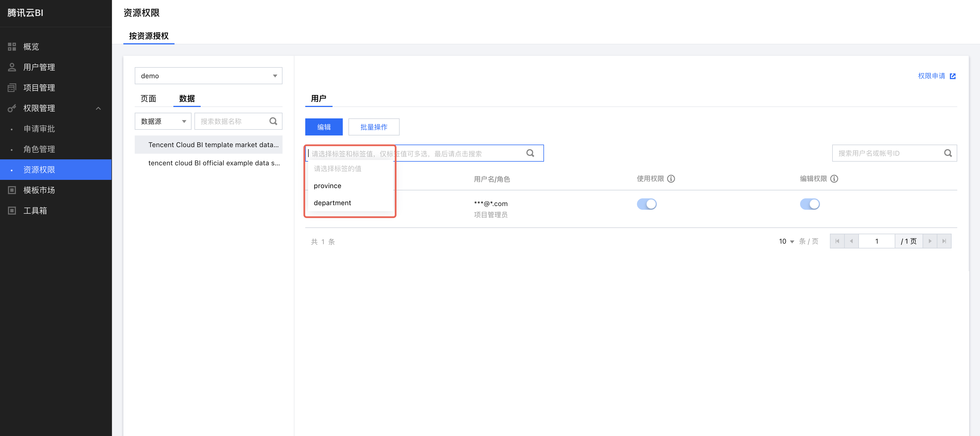Click the info icon beside 使用权限

click(671, 179)
